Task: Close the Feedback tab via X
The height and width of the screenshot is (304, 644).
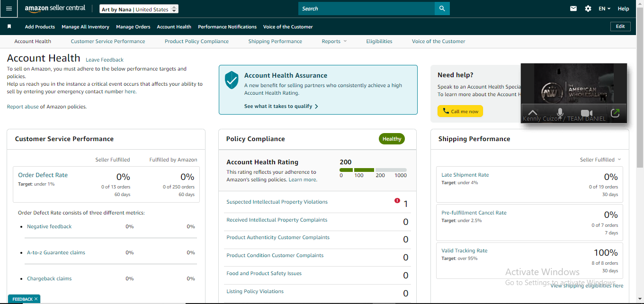Action: coord(36,299)
